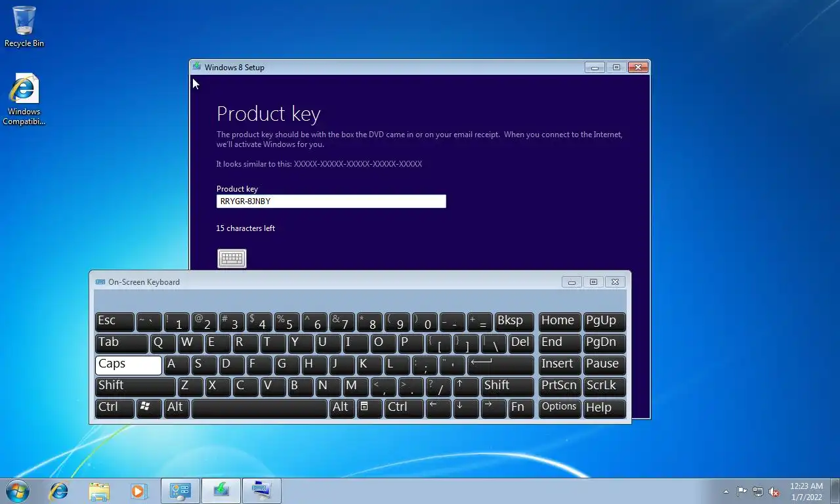Screen dimensions: 840x504
Task: Click the M key
Action: (355, 387)
